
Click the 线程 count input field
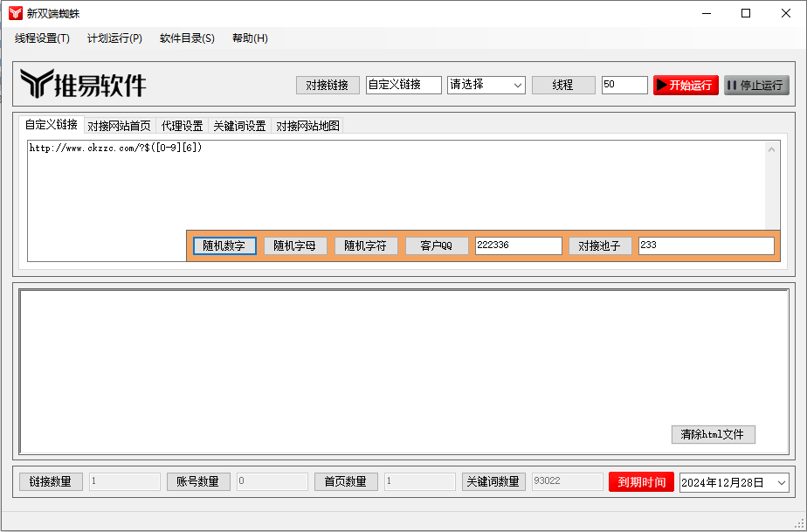tap(624, 85)
